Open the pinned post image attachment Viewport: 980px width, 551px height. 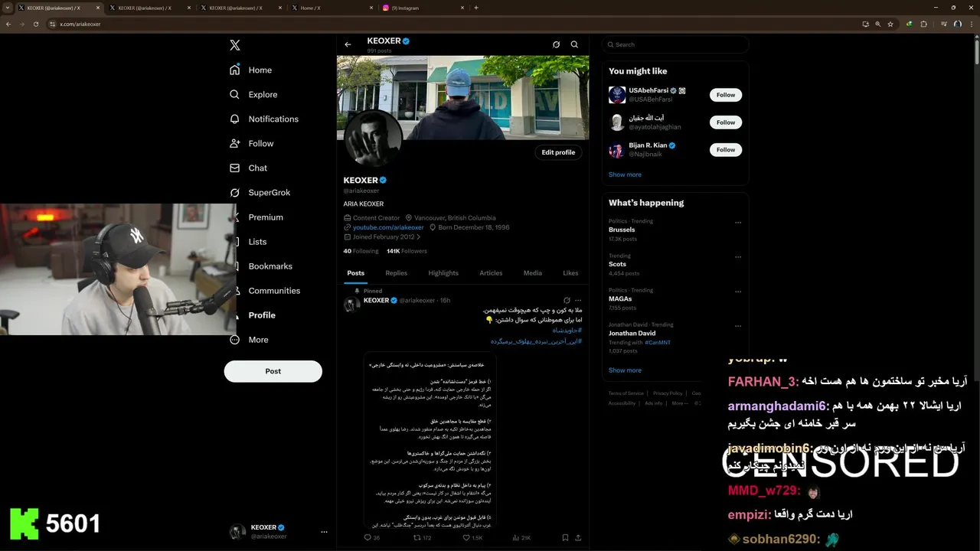point(430,440)
